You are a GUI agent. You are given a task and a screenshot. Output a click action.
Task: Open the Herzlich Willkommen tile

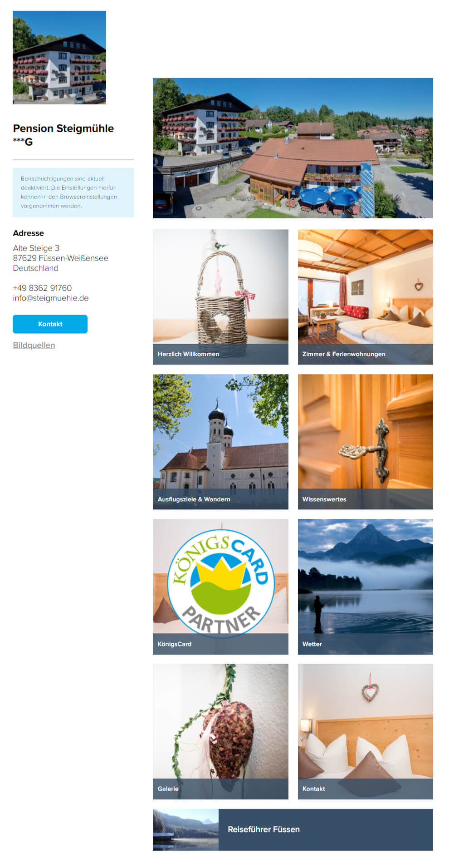[x=220, y=297]
